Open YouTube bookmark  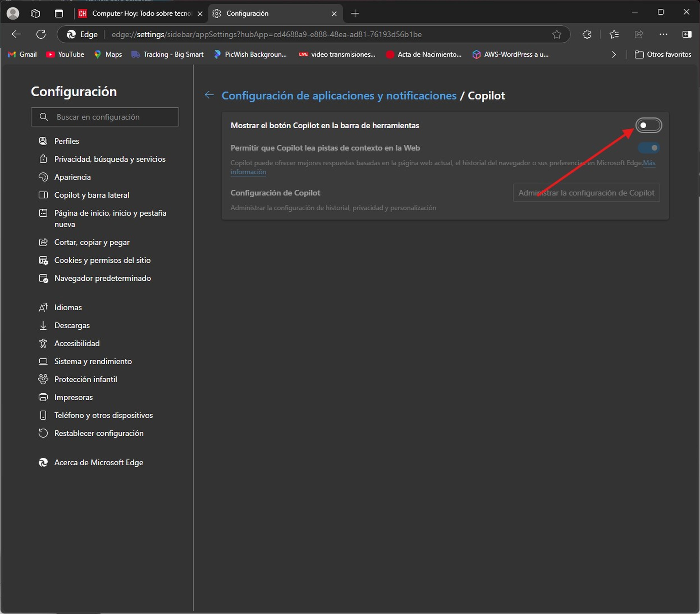[x=65, y=55]
